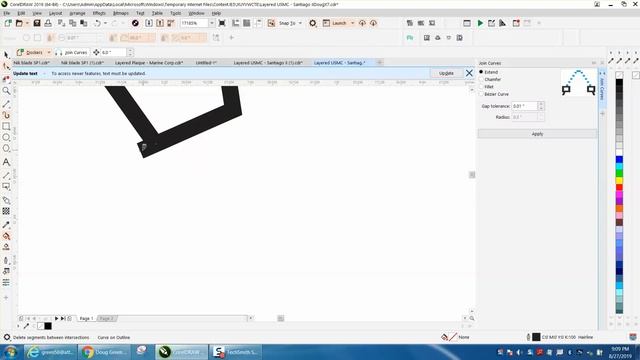Open the File menu

(7, 13)
